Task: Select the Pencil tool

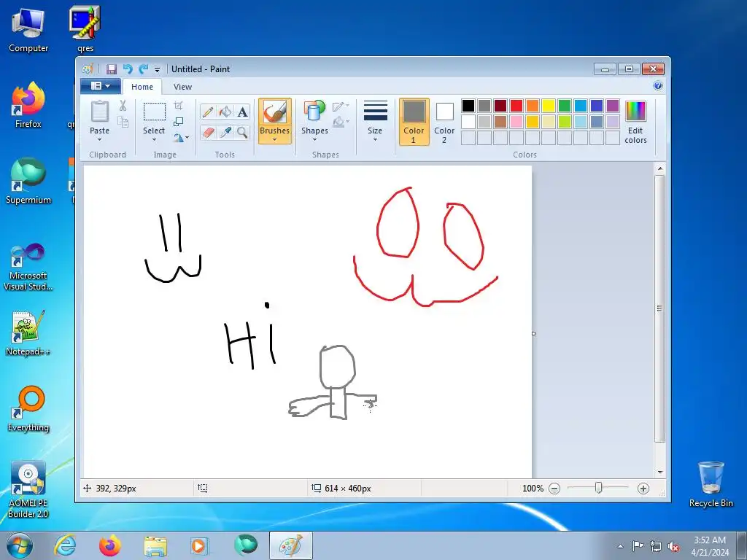Action: point(208,112)
